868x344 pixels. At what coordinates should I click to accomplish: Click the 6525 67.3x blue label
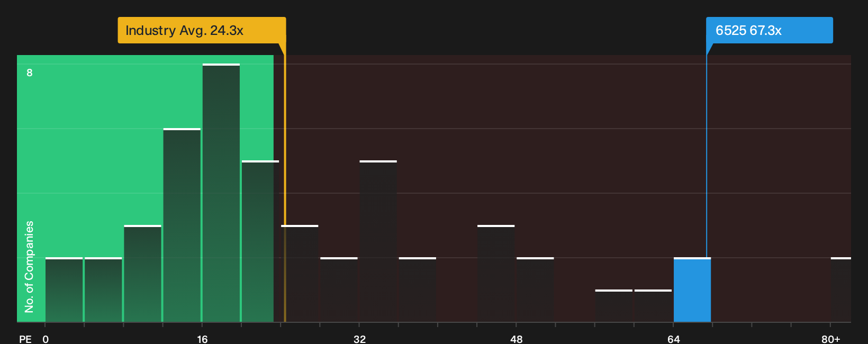[769, 30]
